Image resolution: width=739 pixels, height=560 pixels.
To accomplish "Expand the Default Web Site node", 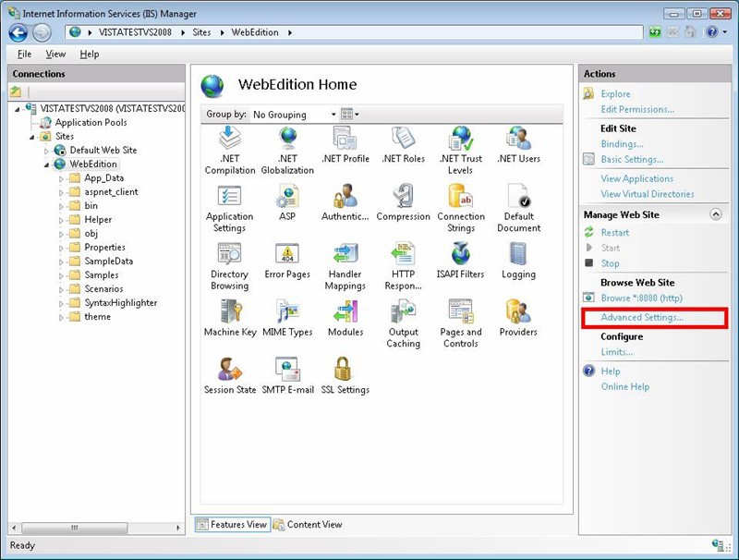I will 47,151.
